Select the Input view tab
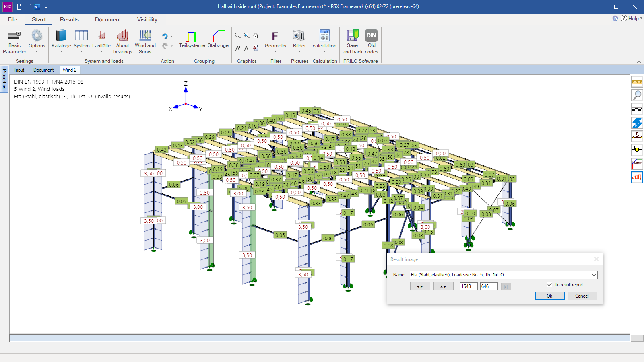 coord(19,70)
